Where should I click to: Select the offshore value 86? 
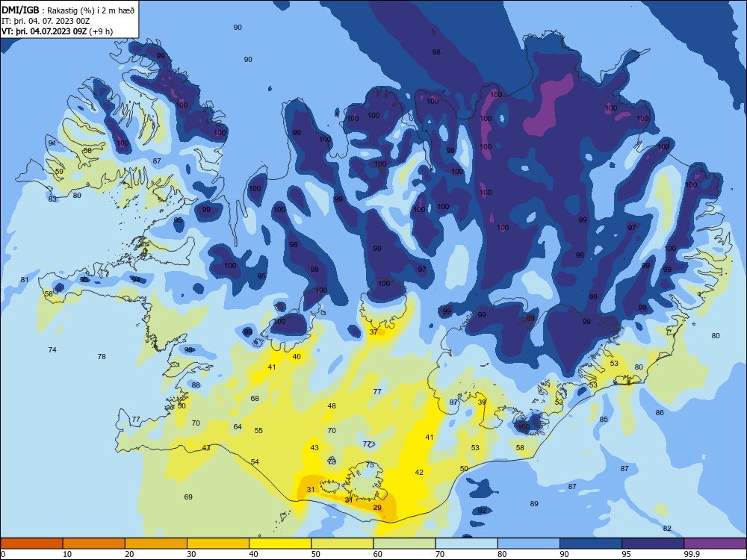click(660, 413)
